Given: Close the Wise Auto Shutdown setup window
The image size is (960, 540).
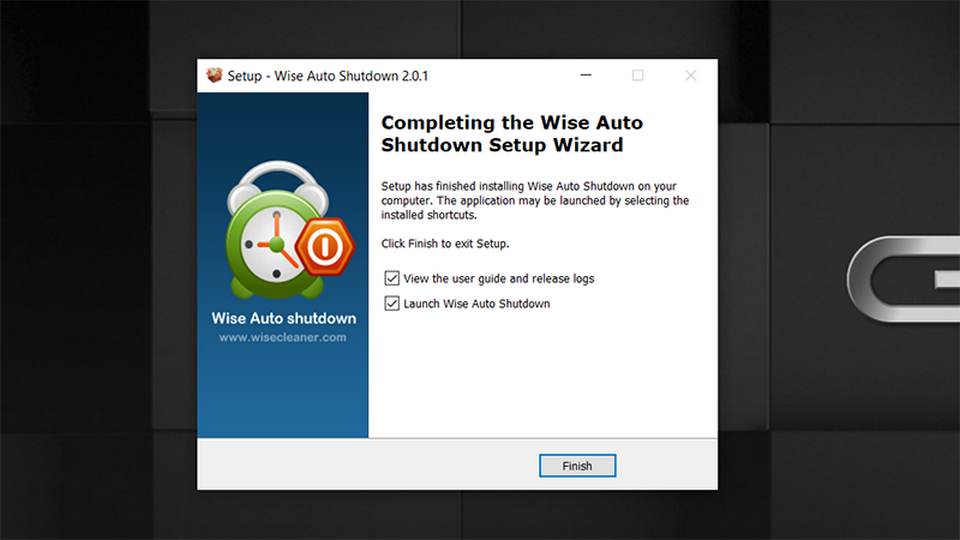Looking at the screenshot, I should point(690,76).
